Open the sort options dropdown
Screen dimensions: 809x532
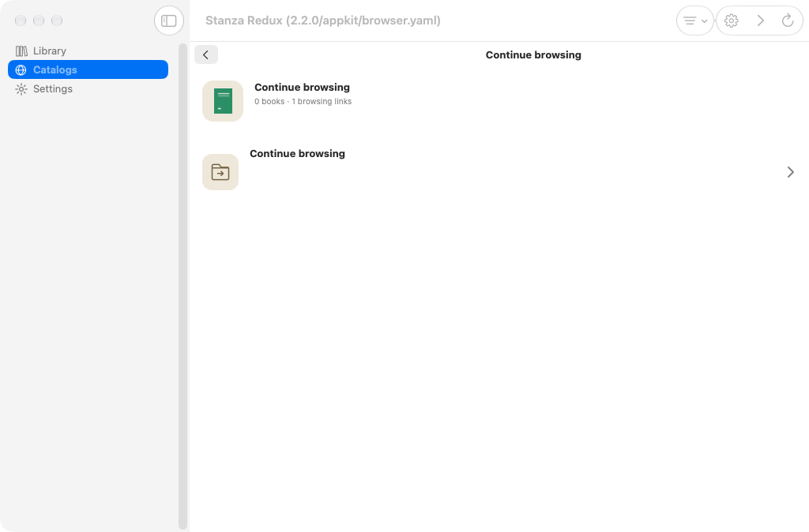point(694,21)
